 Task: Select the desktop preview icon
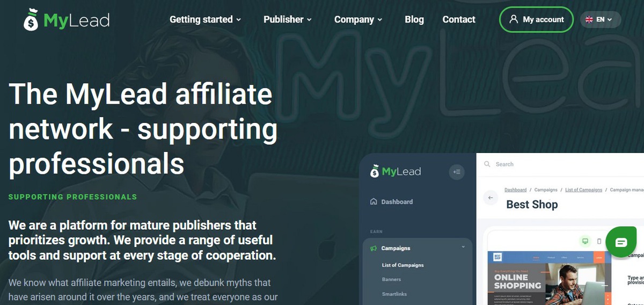585,241
